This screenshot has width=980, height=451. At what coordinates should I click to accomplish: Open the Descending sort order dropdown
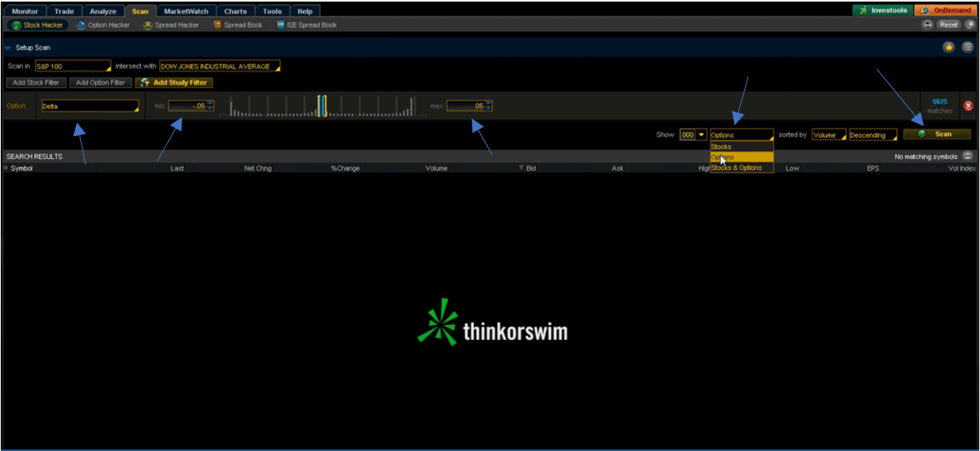coord(873,134)
